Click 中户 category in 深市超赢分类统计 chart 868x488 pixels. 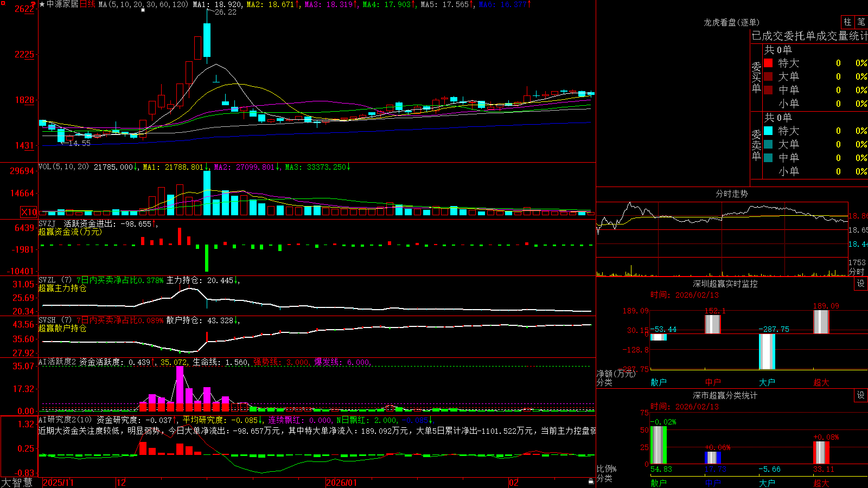point(713,483)
